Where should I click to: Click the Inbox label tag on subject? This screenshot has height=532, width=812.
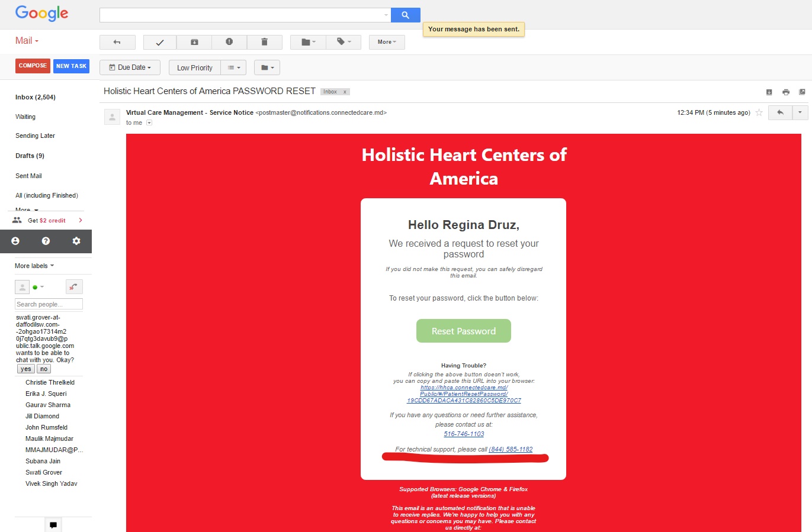[330, 92]
